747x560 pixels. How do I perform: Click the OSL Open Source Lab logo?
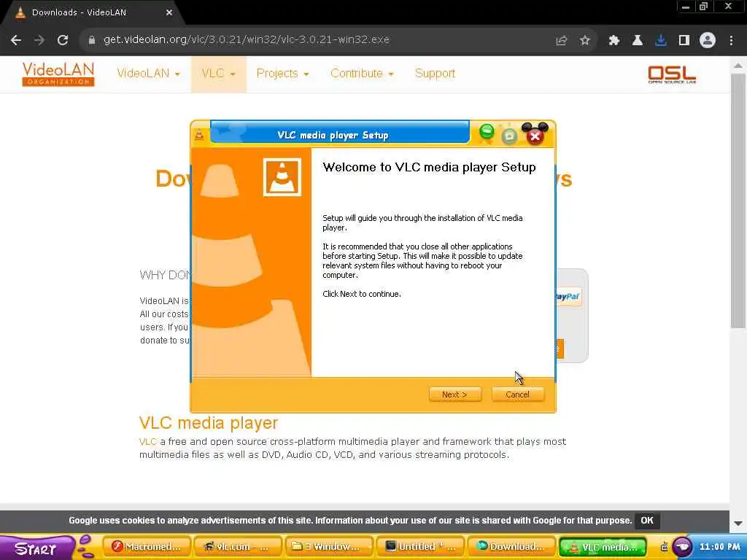[x=672, y=75]
